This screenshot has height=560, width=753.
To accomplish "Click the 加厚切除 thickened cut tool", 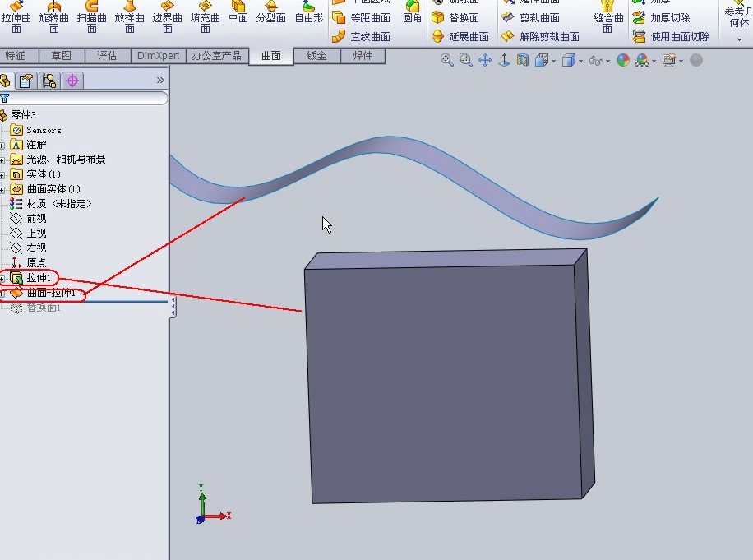I will pyautogui.click(x=661, y=18).
